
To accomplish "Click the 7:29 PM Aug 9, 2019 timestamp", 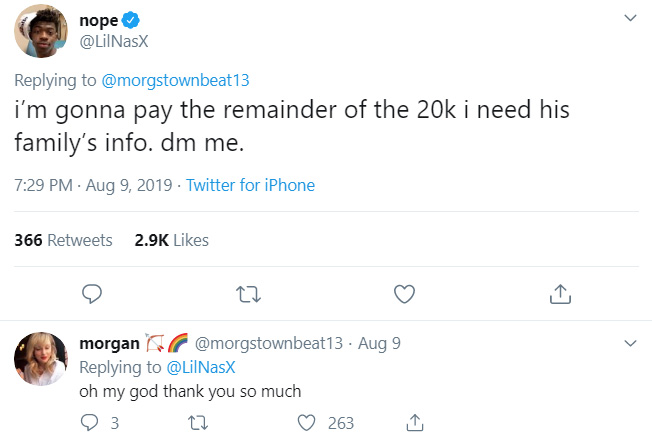I will click(x=93, y=185).
